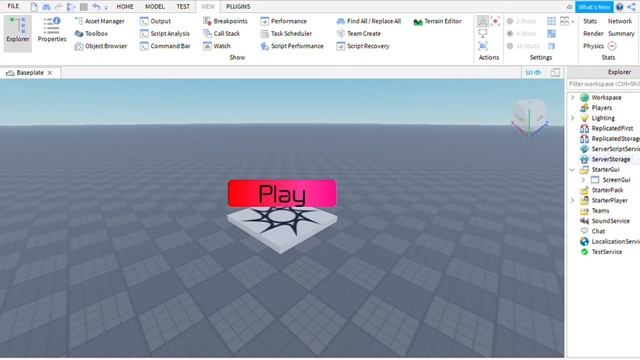Viewport: 640px width, 360px height.
Task: Show the Stats overlay
Action: pyautogui.click(x=590, y=21)
